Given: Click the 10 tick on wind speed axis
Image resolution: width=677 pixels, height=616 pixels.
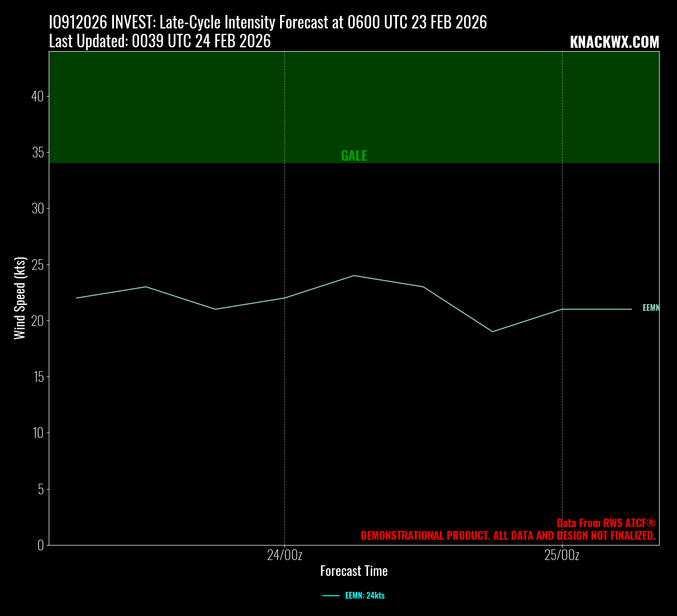Looking at the screenshot, I should (x=38, y=433).
